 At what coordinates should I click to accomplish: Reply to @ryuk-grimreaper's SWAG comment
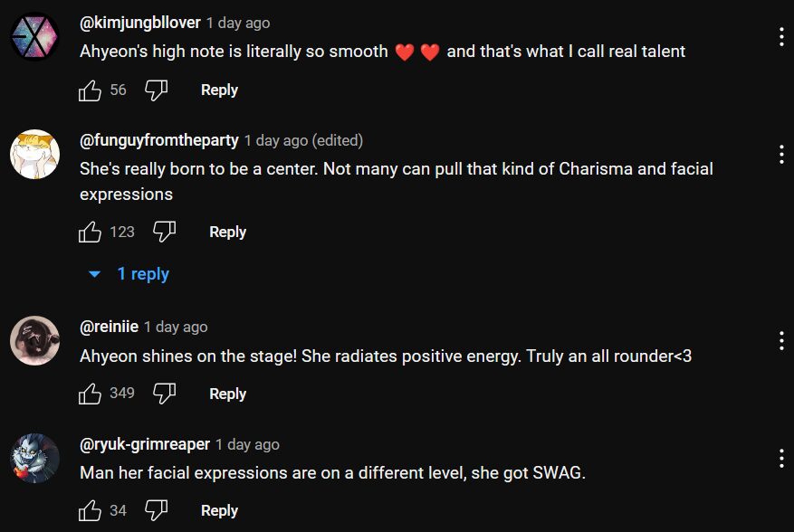click(219, 510)
